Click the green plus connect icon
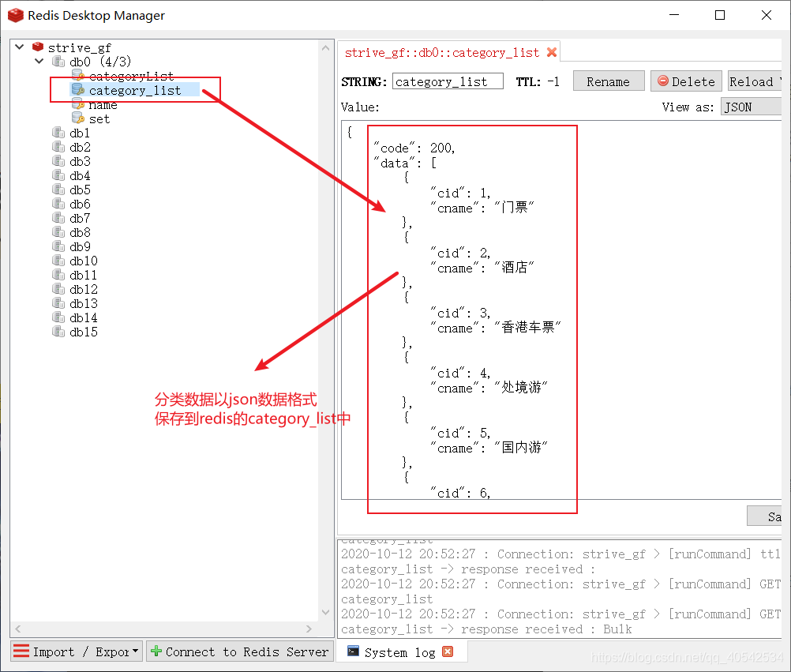Screen dimensions: 791x672 point(156,651)
